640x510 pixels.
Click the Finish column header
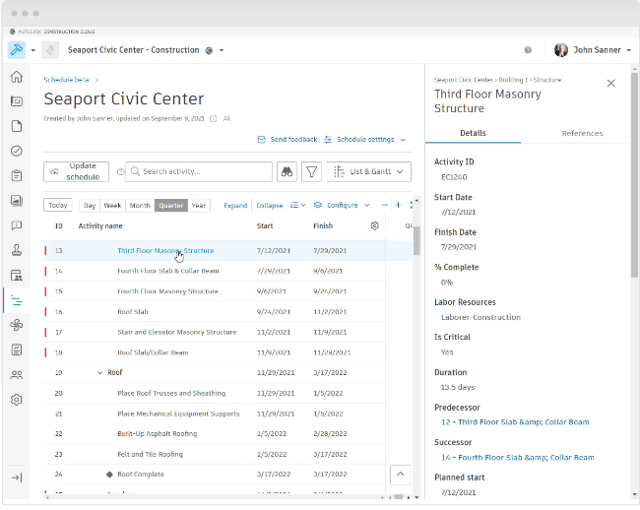point(323,226)
